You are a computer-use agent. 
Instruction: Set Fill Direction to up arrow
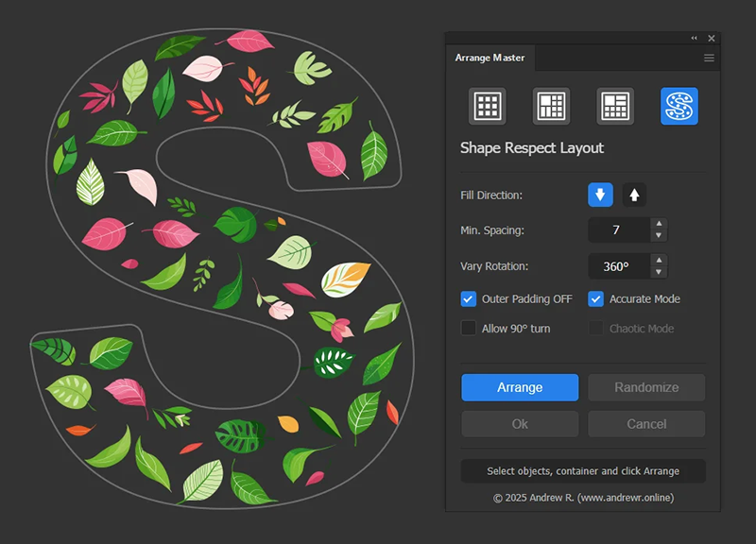click(635, 195)
